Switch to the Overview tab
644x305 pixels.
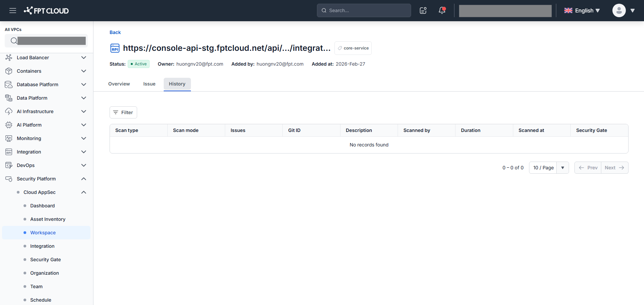pyautogui.click(x=119, y=84)
